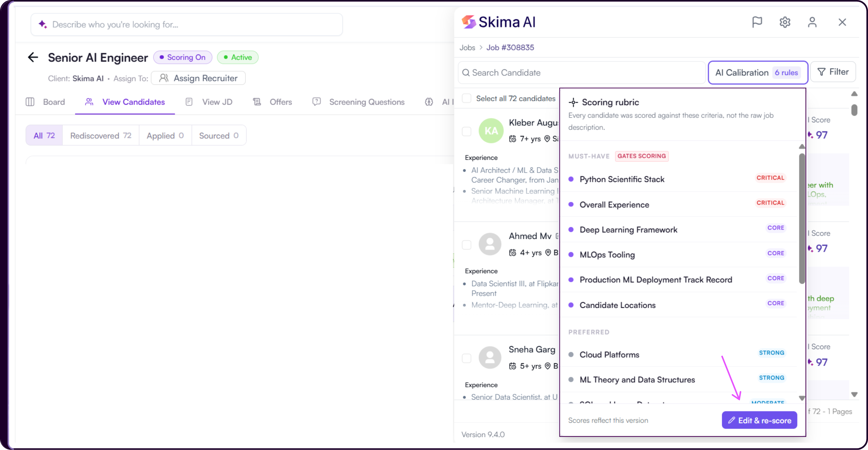Image resolution: width=868 pixels, height=450 pixels.
Task: Click the candidate list scrollbar thumb
Action: point(854,110)
